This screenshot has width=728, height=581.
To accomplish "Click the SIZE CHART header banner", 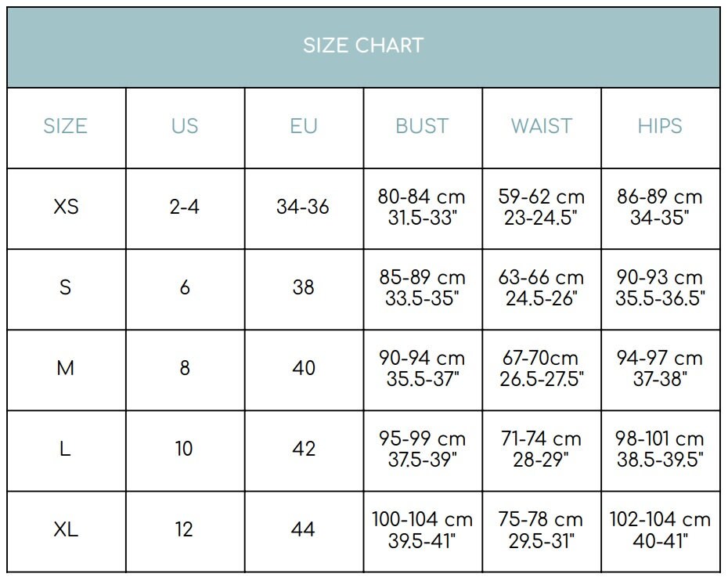I will pyautogui.click(x=363, y=47).
